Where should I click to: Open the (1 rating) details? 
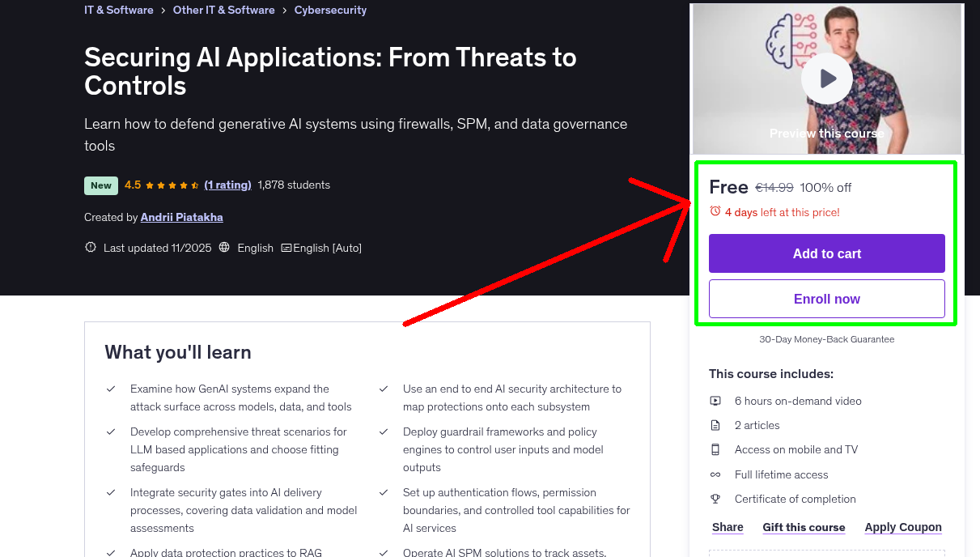(x=227, y=185)
